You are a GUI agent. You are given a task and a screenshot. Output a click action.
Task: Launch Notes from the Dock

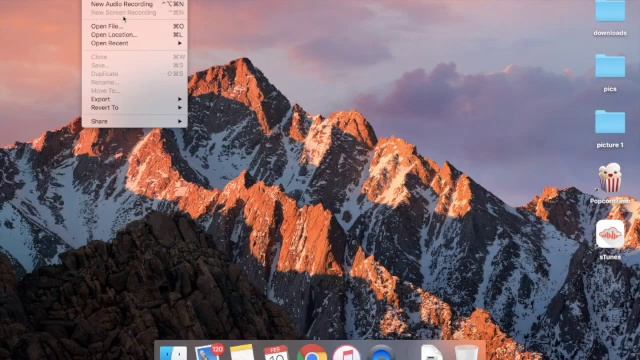click(x=242, y=353)
